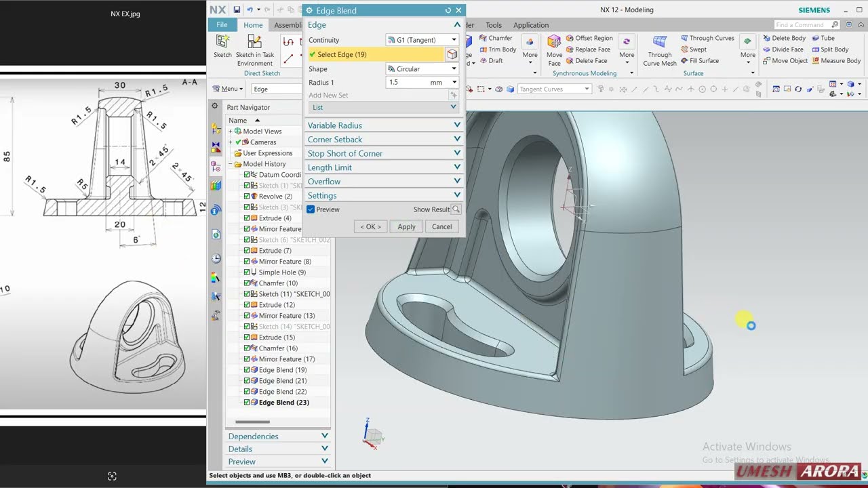
Task: Select the Through Curves surface tool
Action: tap(707, 38)
